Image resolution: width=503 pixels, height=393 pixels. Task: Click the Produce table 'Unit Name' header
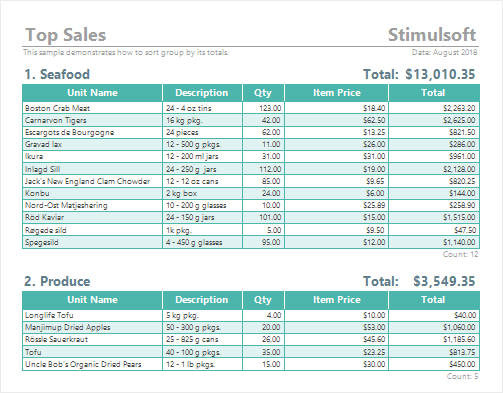(x=92, y=300)
